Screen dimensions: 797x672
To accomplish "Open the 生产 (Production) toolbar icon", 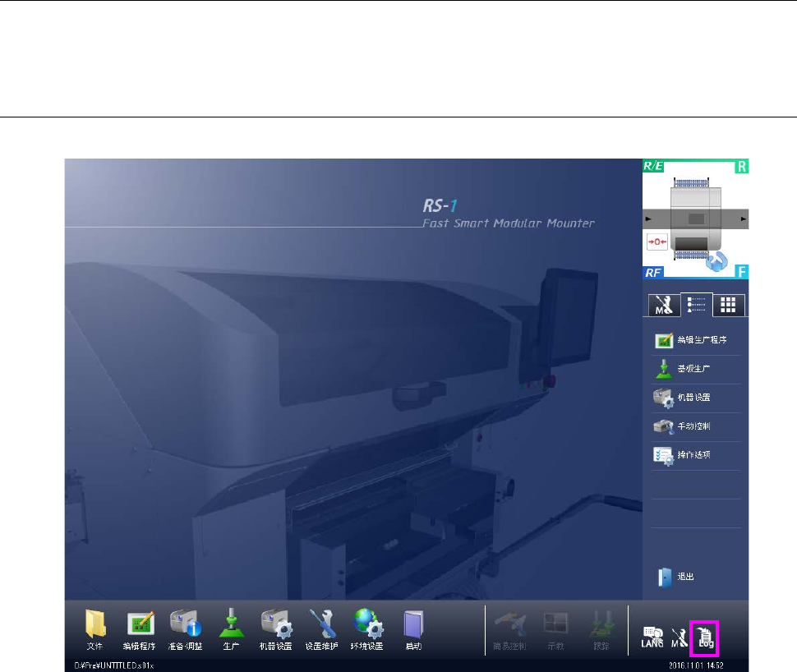I will [231, 629].
